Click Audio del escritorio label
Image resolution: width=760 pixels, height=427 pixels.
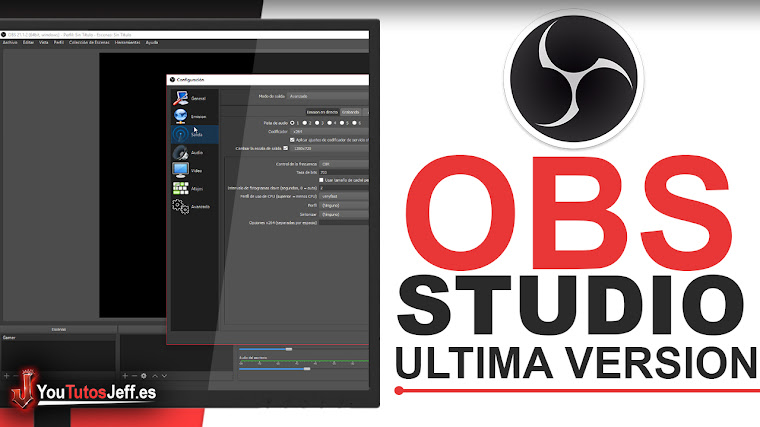pos(253,358)
